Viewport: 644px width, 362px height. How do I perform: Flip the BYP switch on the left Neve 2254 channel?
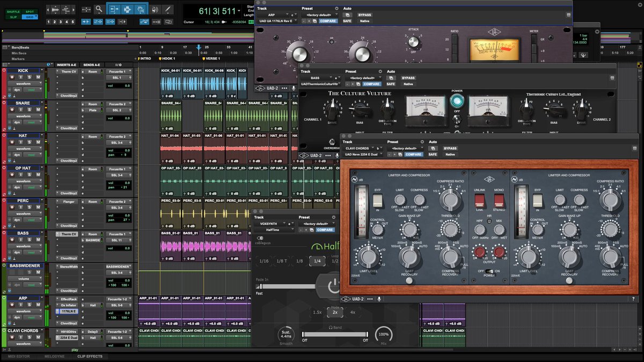coord(378,201)
